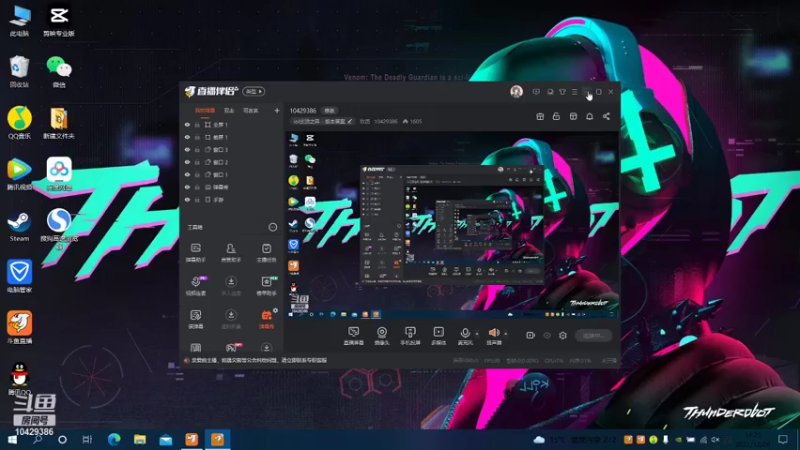Toggle visibility of the 窗口 2 source
This screenshot has width=800, height=450.
coord(187,162)
